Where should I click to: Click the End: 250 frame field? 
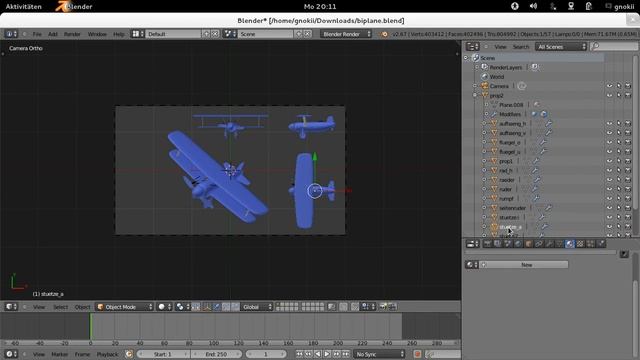pyautogui.click(x=216, y=354)
